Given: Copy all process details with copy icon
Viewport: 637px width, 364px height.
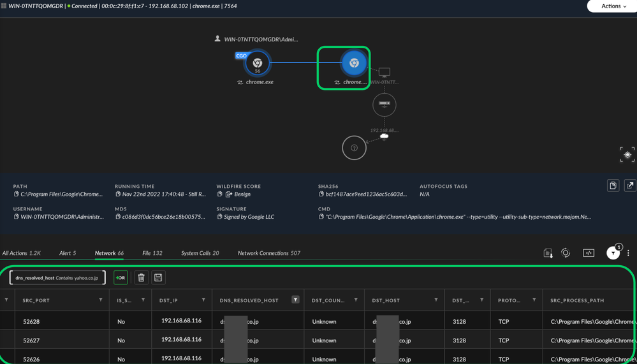Looking at the screenshot, I should click(613, 186).
